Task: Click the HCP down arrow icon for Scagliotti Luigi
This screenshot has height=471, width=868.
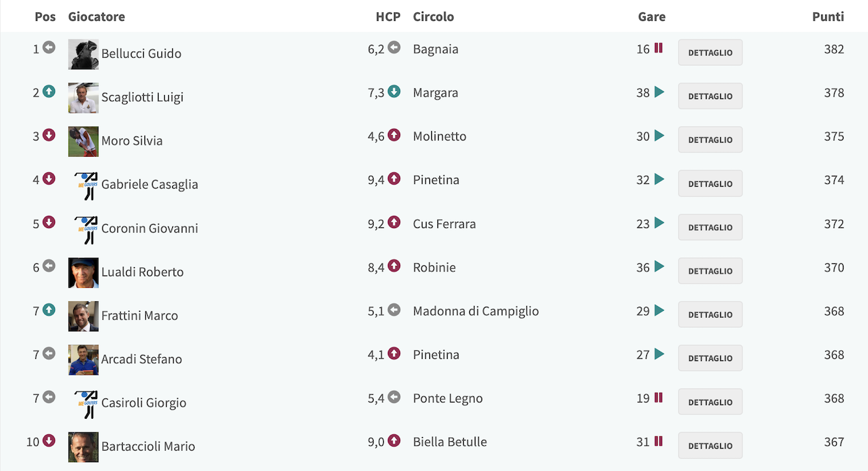Action: coord(394,92)
